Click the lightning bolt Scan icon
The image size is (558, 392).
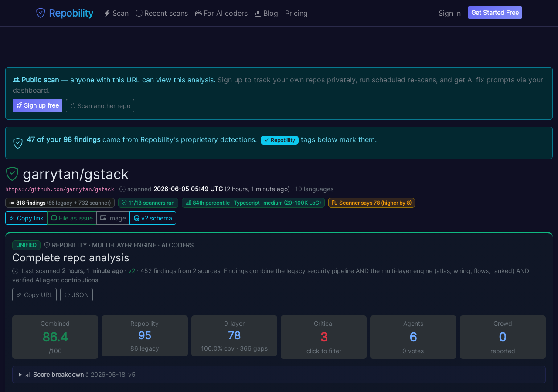pos(107,13)
